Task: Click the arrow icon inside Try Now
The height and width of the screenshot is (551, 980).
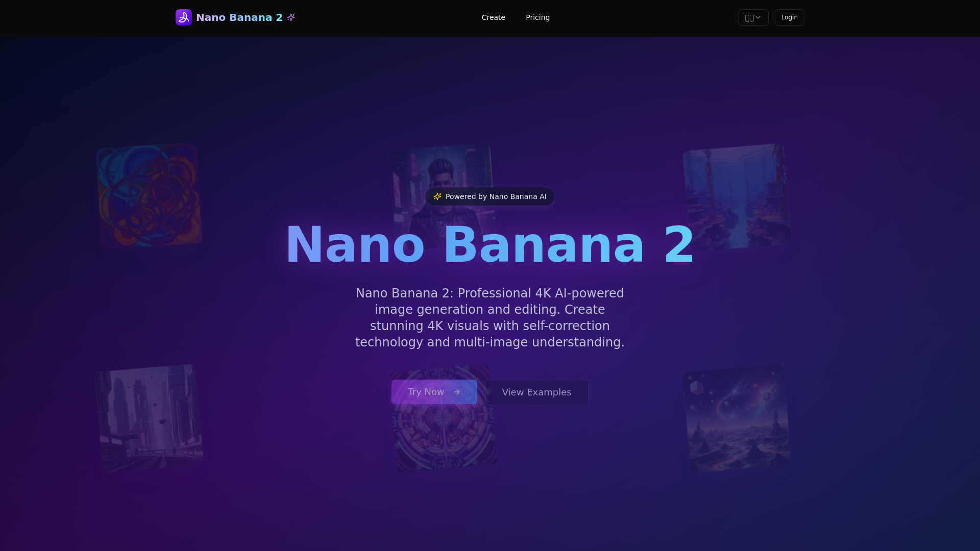Action: click(x=457, y=392)
